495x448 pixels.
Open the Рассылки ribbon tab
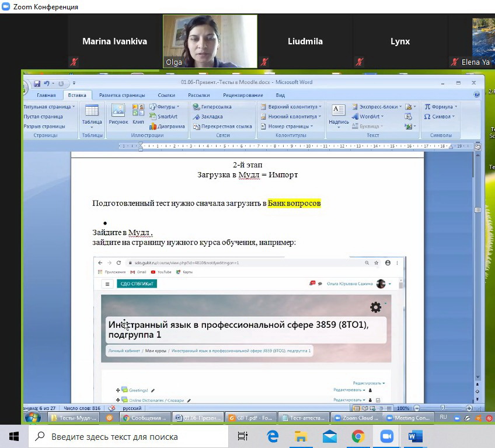pos(199,95)
